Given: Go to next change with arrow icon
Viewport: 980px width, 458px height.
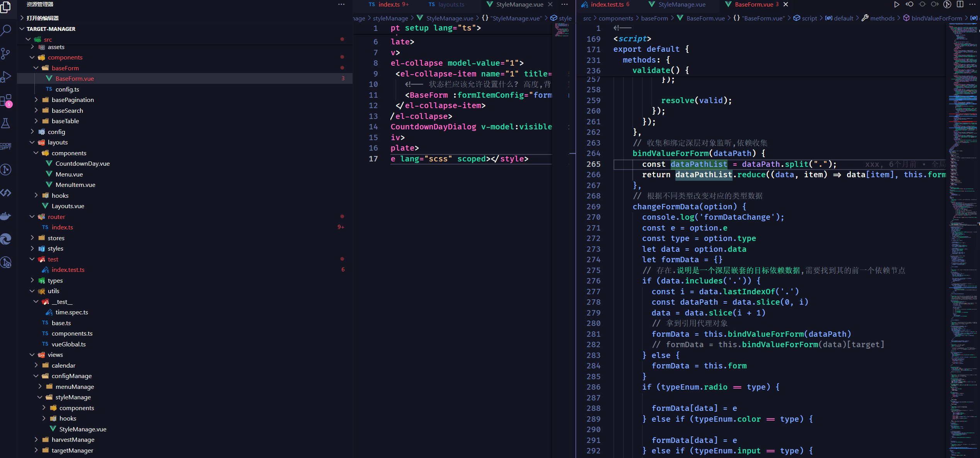Looking at the screenshot, I should tap(935, 4).
